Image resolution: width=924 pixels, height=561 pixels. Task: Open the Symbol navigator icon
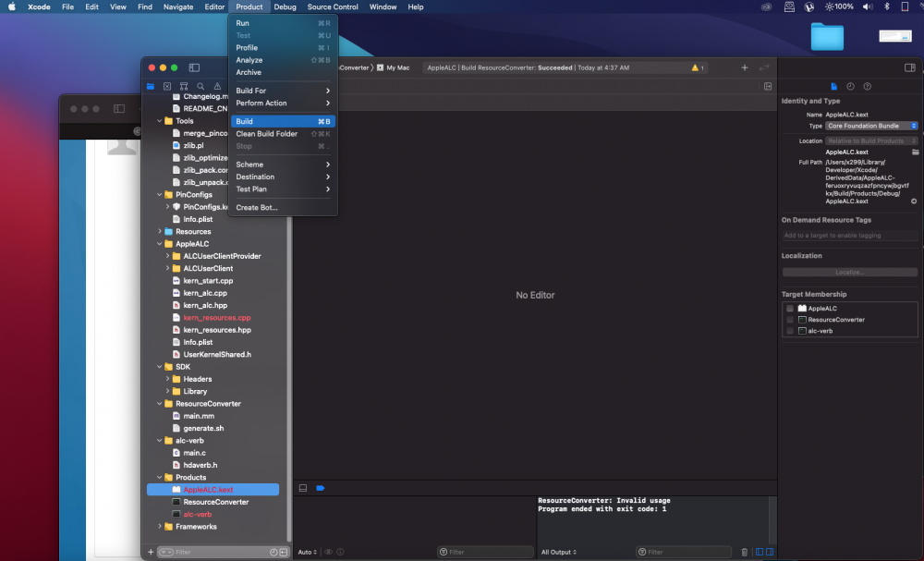184,86
